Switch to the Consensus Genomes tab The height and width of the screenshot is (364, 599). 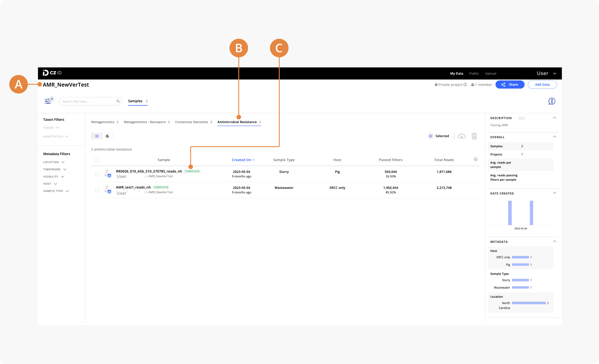193,122
